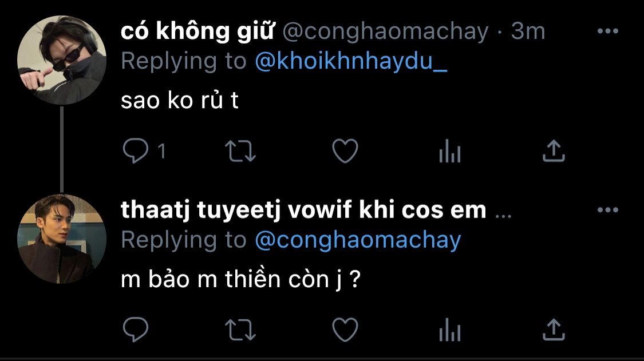Open có không giữ's profile picture
The width and height of the screenshot is (644, 361).
coord(62,60)
